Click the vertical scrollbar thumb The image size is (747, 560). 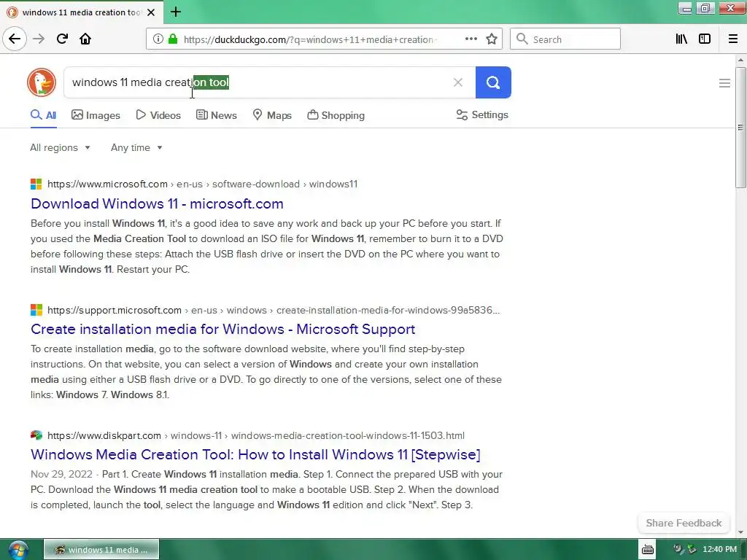[740, 128]
